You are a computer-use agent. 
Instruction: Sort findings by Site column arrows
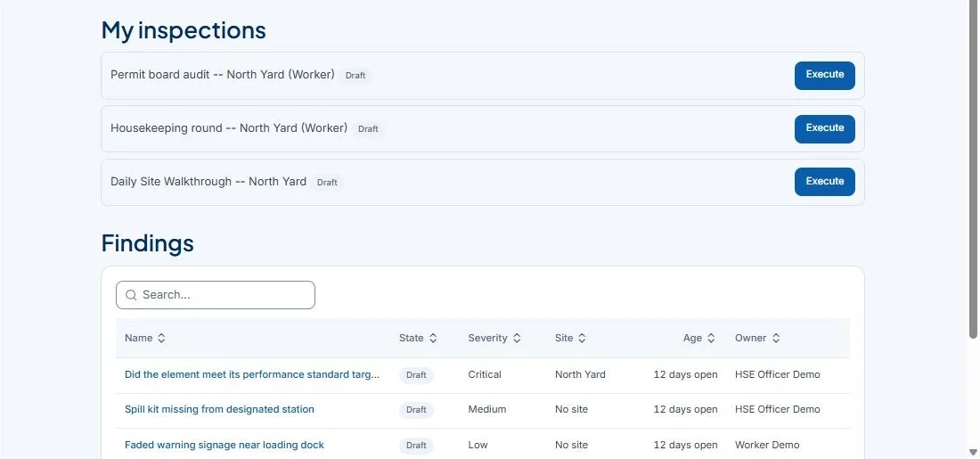pos(581,338)
